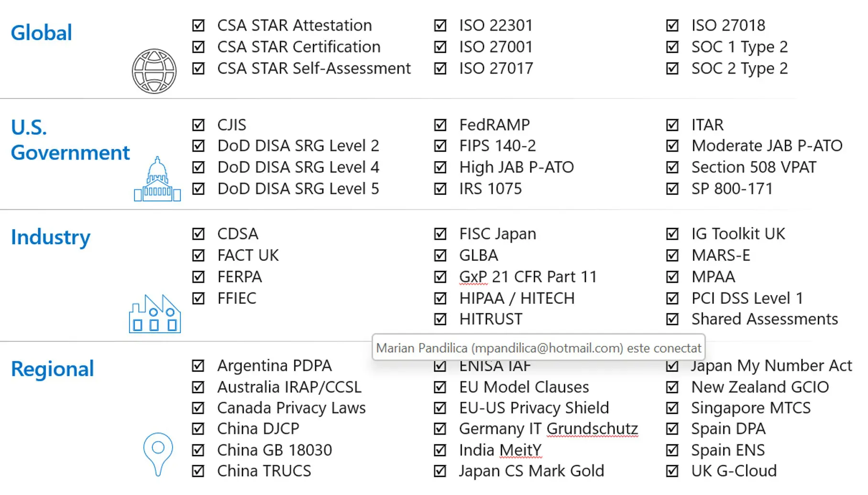Toggle the UK G-Cloud checkbox
The width and height of the screenshot is (868, 495).
click(x=672, y=471)
